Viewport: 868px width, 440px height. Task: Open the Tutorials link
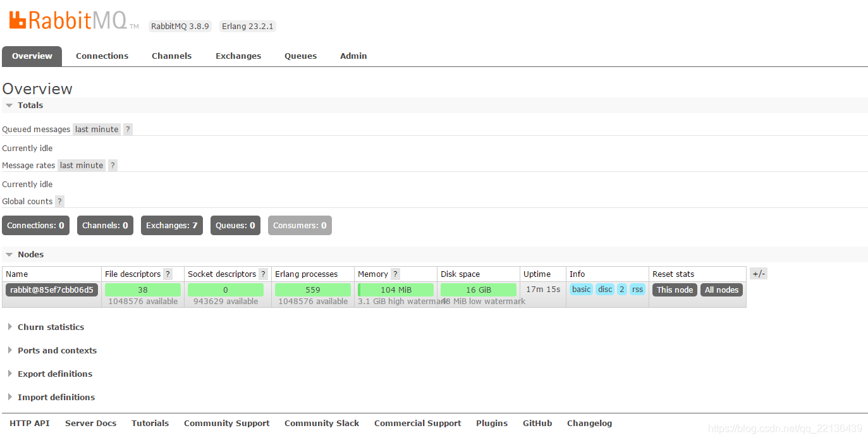pyautogui.click(x=150, y=423)
